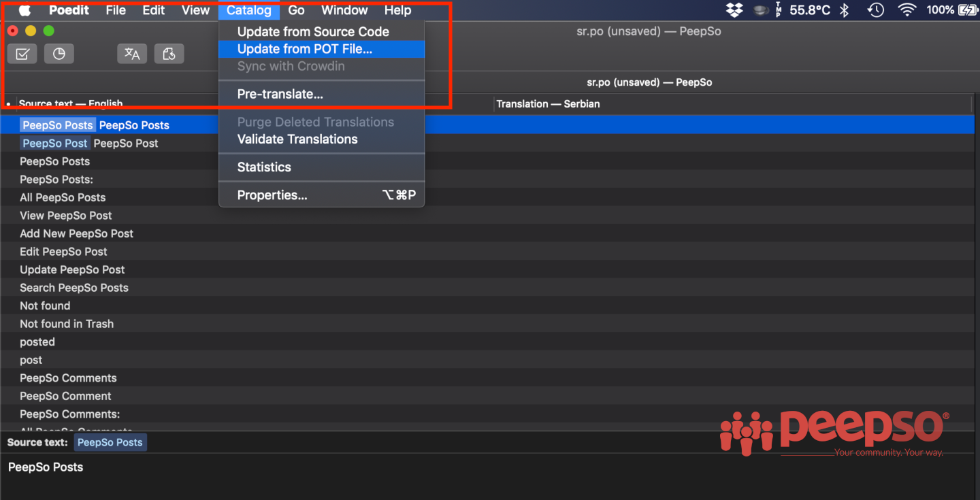Screen dimensions: 980x500
Task: Open the Dropbox menu bar icon
Action: [x=734, y=10]
